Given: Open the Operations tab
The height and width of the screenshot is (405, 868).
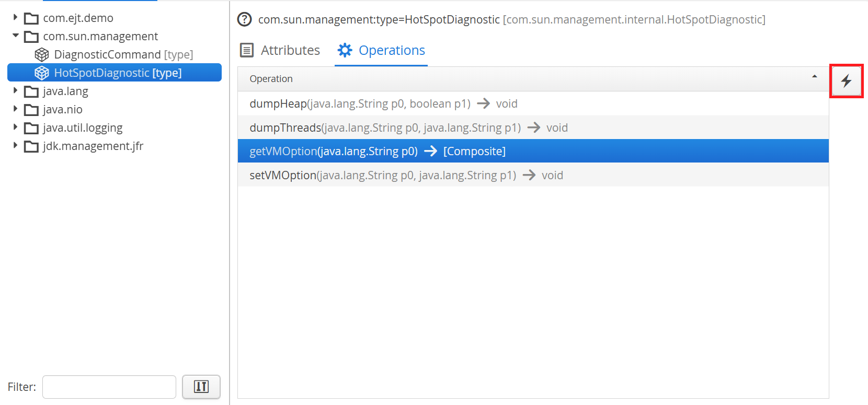Looking at the screenshot, I should click(392, 50).
